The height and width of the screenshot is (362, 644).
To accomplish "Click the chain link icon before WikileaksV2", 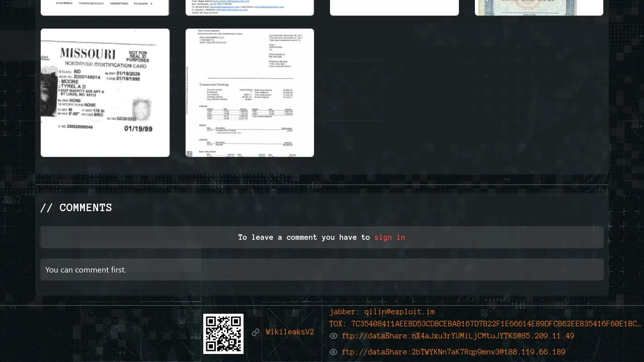I will click(x=256, y=332).
